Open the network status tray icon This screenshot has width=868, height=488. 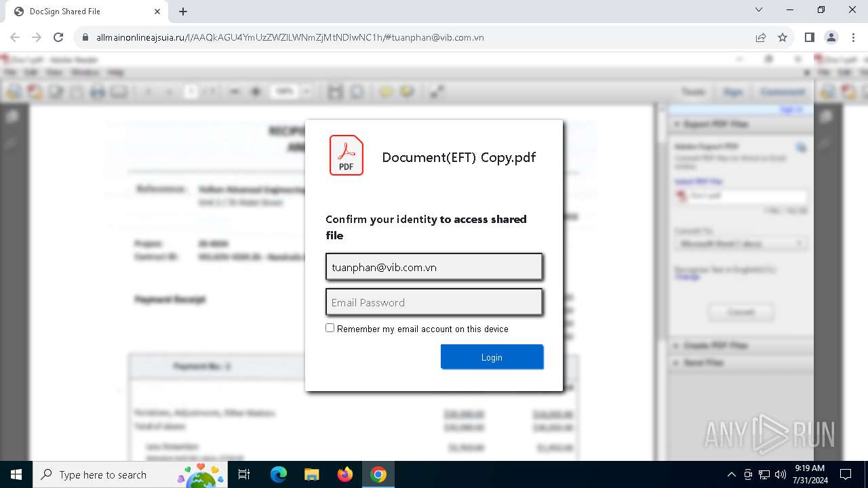(x=764, y=474)
